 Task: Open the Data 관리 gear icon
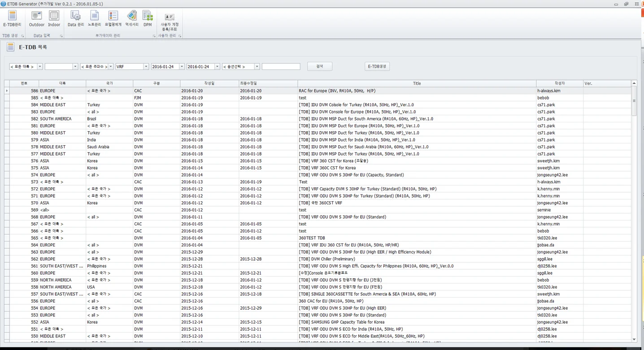tap(76, 19)
